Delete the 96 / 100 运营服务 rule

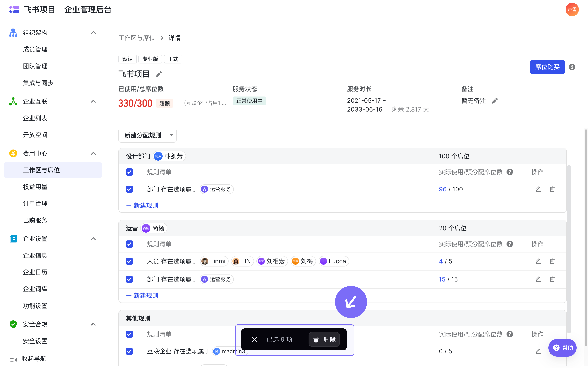[x=552, y=189]
